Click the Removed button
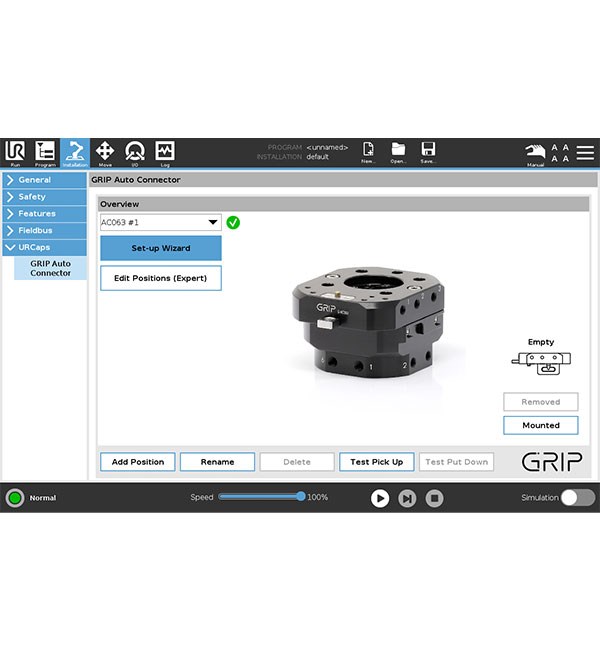Image resolution: width=600 pixels, height=650 pixels. (541, 402)
